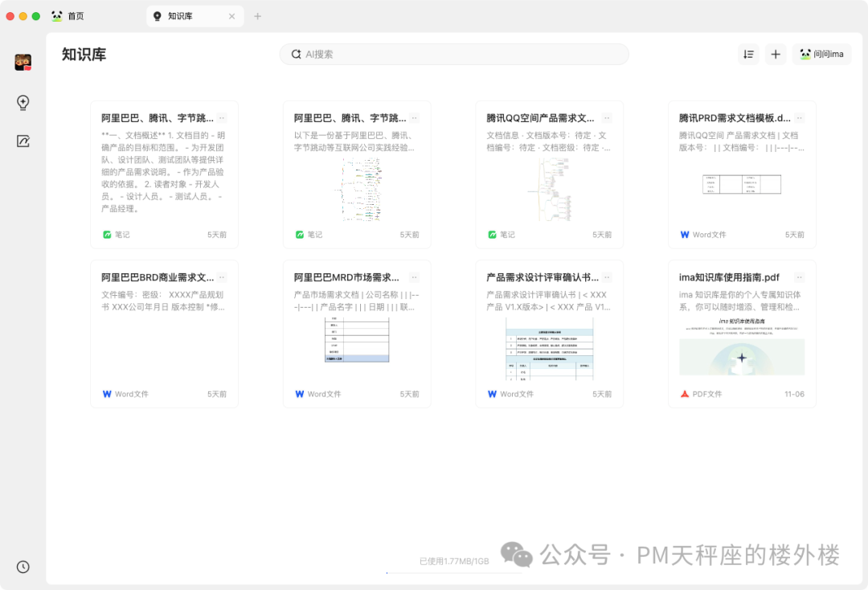Viewport: 868px width, 590px height.
Task: Click the 问问ima button
Action: click(x=821, y=54)
